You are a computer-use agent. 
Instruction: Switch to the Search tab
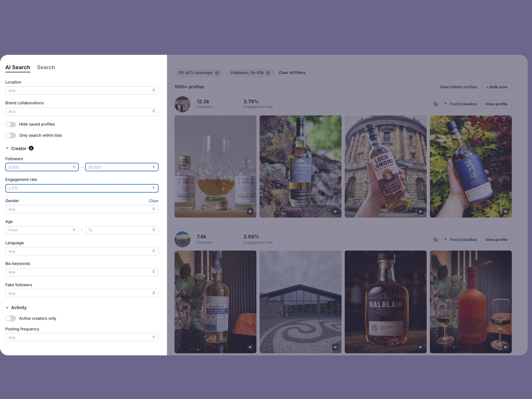pyautogui.click(x=46, y=67)
